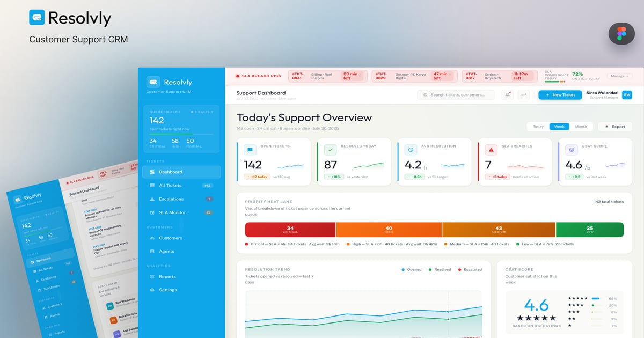Click the +18% badge in Resolved Today

tap(334, 177)
